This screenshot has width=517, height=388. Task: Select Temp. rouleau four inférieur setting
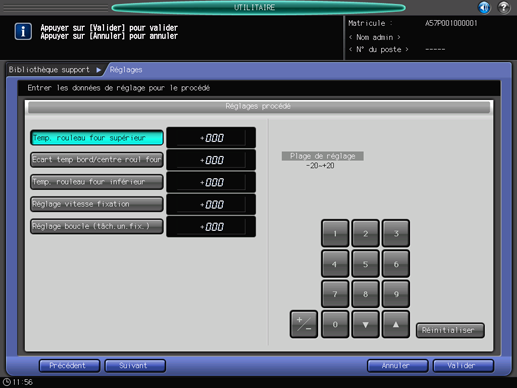(97, 182)
